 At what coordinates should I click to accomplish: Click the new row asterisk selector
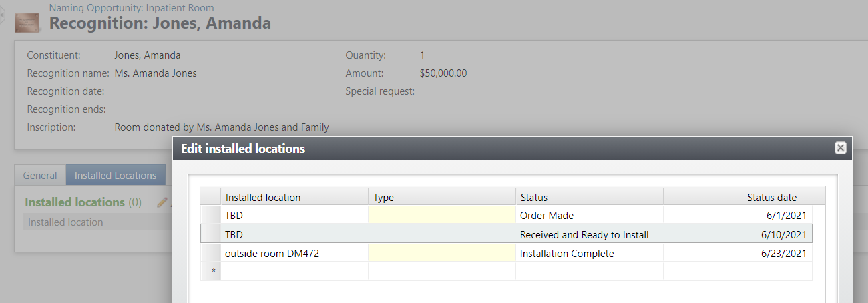point(211,271)
